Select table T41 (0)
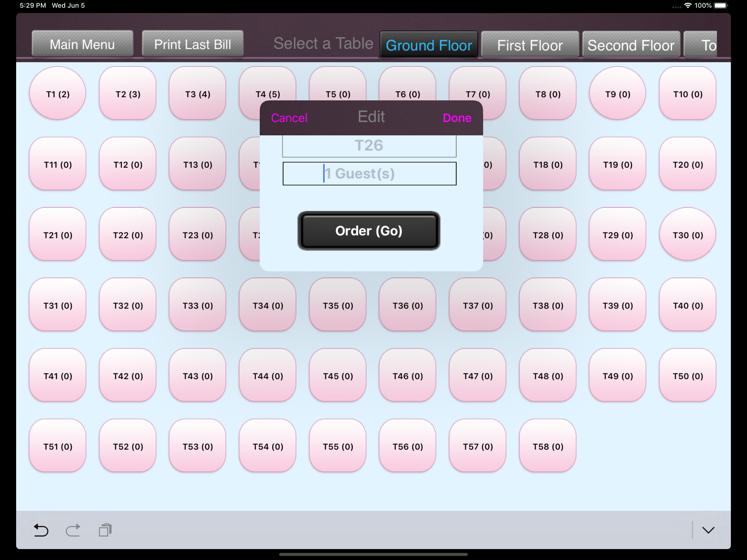The height and width of the screenshot is (560, 747). (58, 375)
